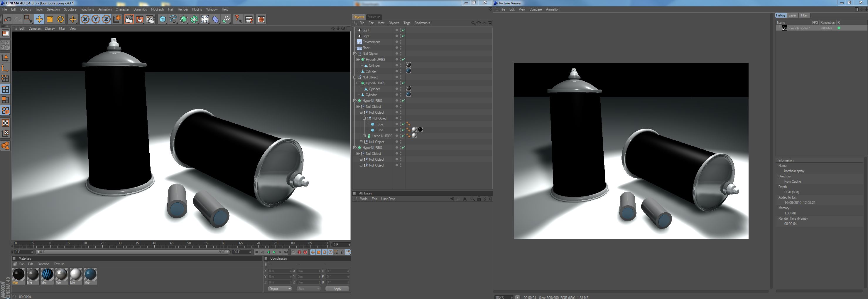
Task: Toggle the fourth HyperNURBS enable checkmark
Action: tap(403, 148)
